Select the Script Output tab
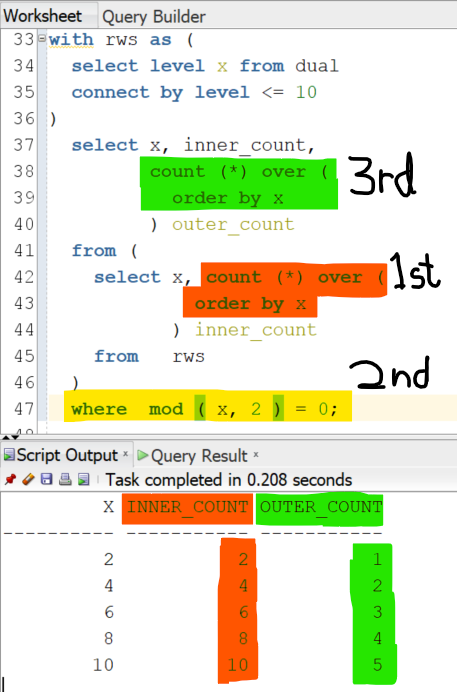Screen dimensions: 457x692 click(67, 455)
